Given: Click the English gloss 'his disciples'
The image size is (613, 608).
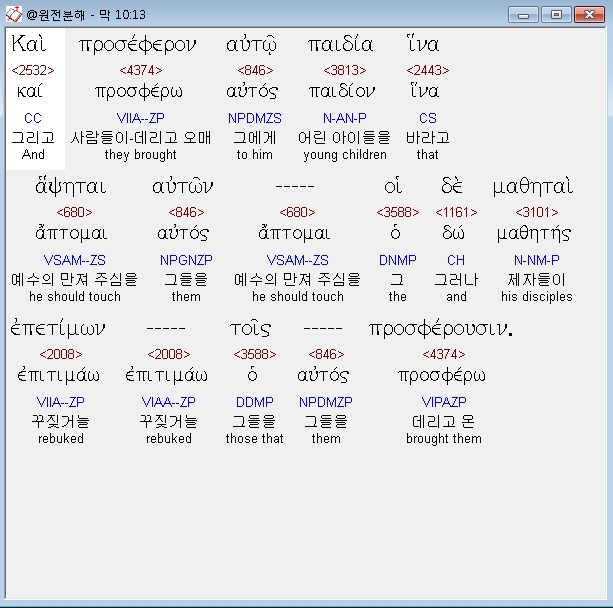Looking at the screenshot, I should click(537, 297).
